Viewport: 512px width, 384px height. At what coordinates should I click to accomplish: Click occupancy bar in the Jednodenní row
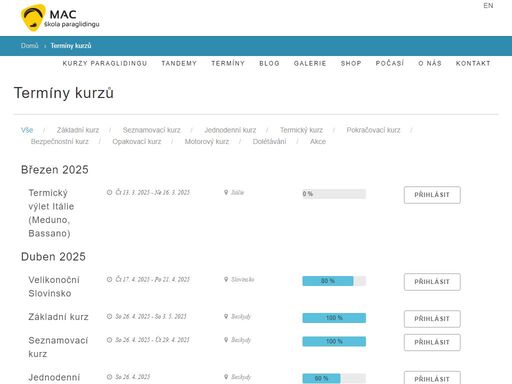[334, 379]
